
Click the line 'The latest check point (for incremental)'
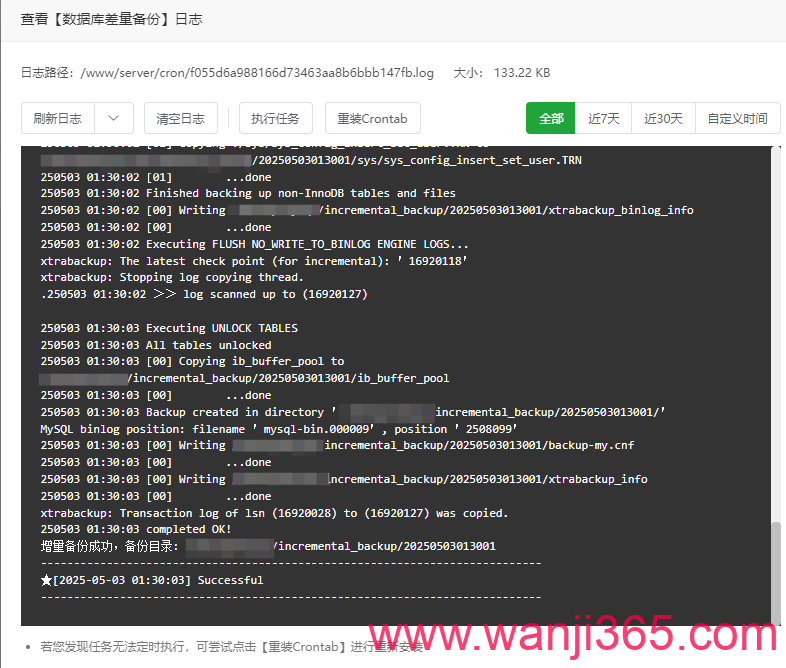pyautogui.click(x=254, y=261)
